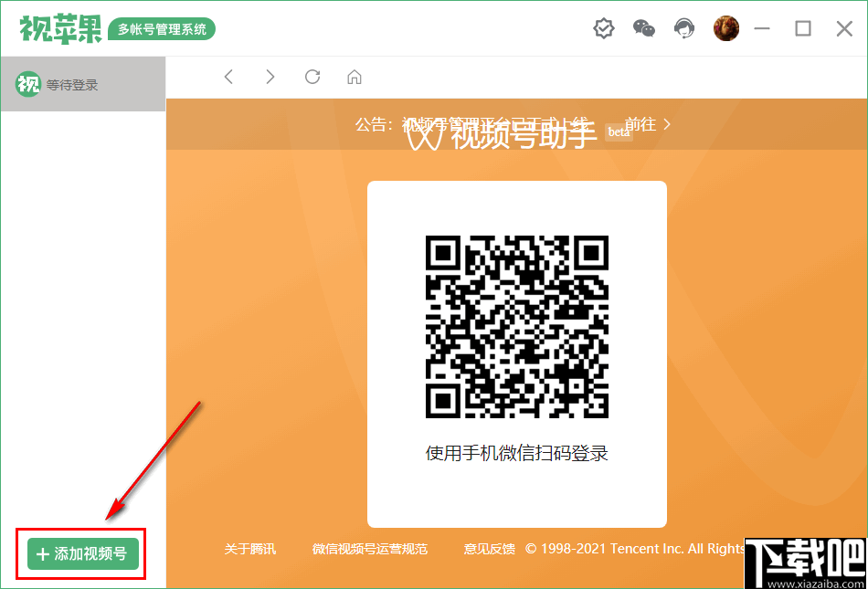Click the home icon in the navigation bar

click(354, 77)
